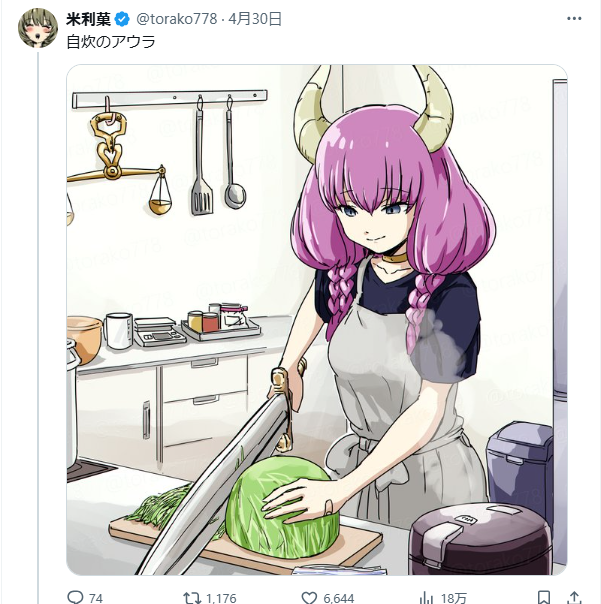Open 米利菜 profile avatar
The width and height of the screenshot is (601, 604).
38,28
